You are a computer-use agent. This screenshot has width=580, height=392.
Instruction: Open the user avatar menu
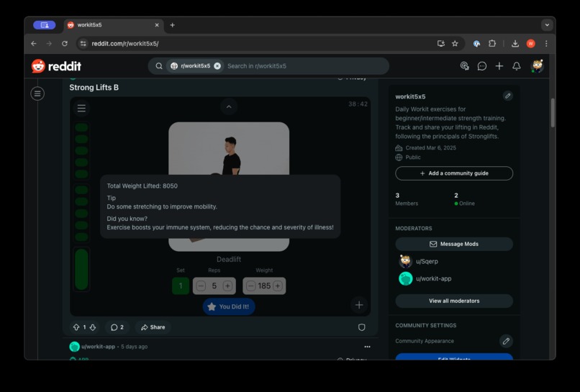[x=537, y=66]
